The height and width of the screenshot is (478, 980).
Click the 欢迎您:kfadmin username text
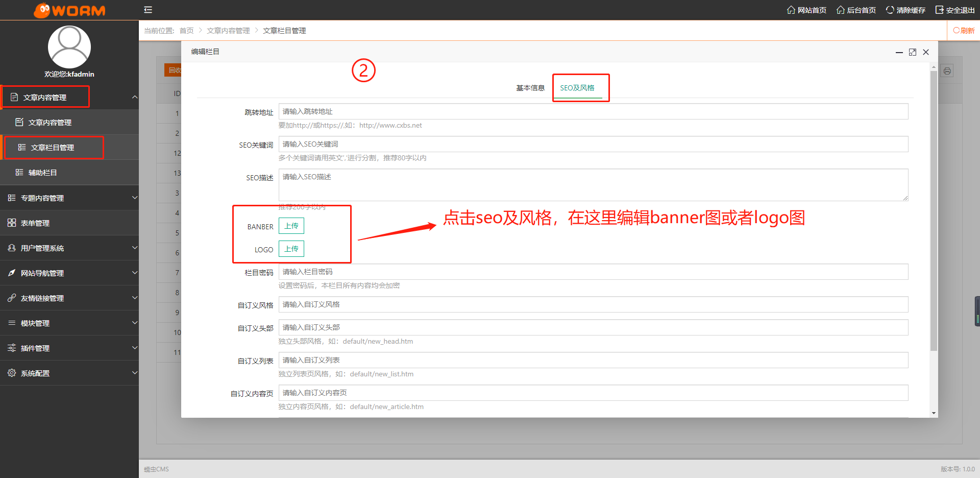69,74
